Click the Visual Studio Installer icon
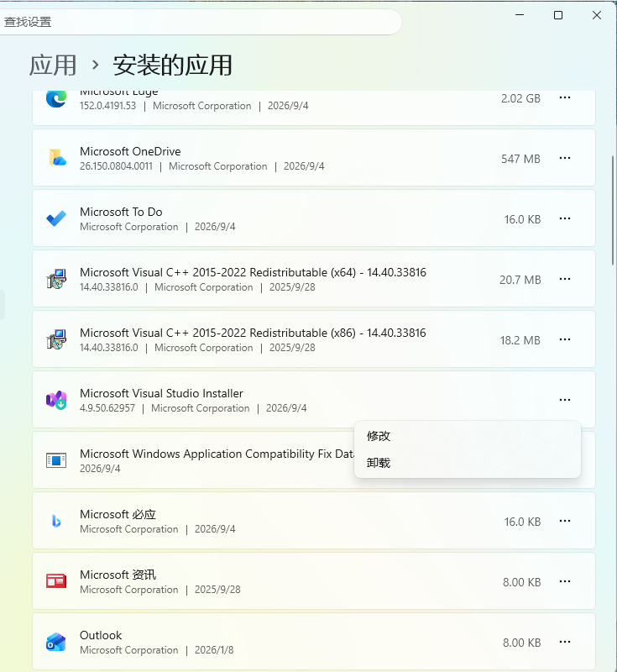Screen dimensions: 617x672 [x=56, y=400]
